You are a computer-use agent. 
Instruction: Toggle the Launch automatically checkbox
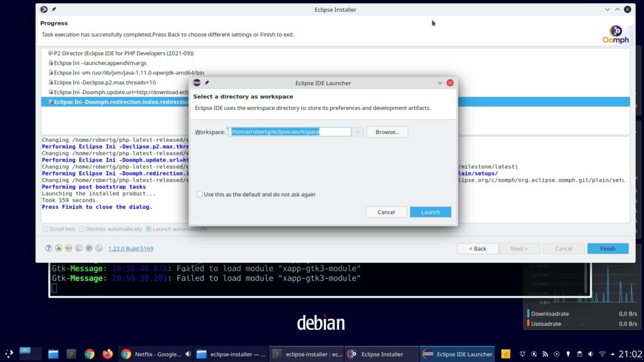pos(148,229)
